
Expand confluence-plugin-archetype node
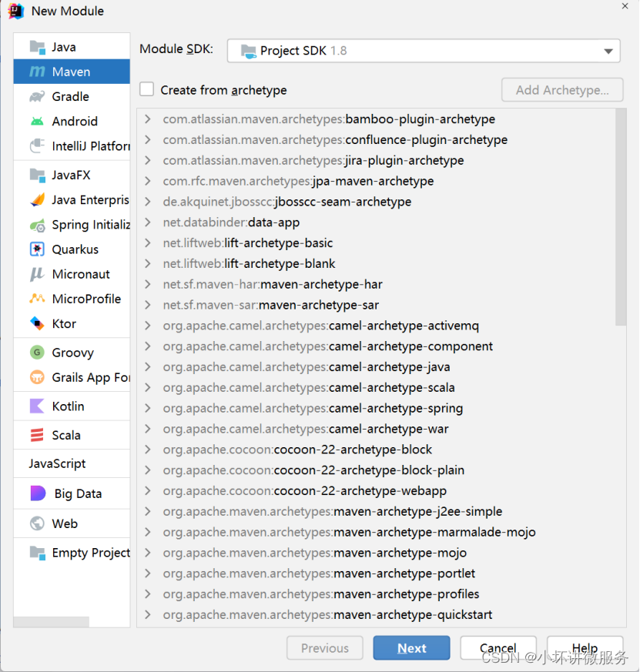coord(148,139)
